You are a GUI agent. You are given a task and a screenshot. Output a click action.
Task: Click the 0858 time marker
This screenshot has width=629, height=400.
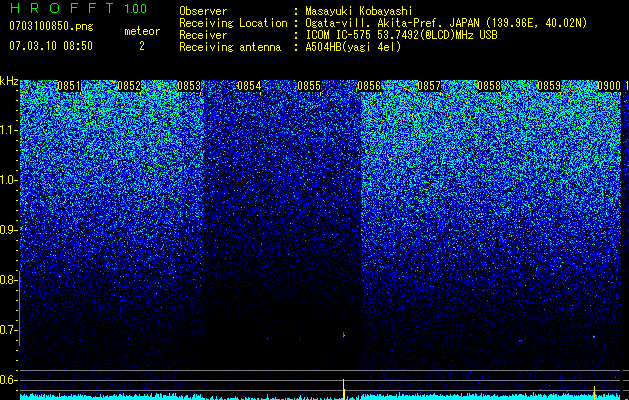(489, 86)
